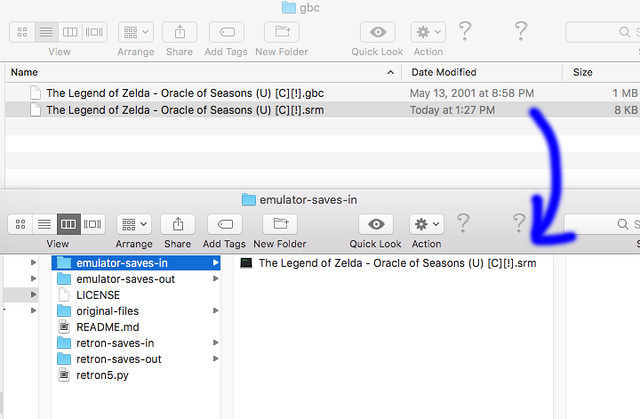Expand arrow next to emulator-saves-out
Viewport: 640px width, 419px height.
216,279
